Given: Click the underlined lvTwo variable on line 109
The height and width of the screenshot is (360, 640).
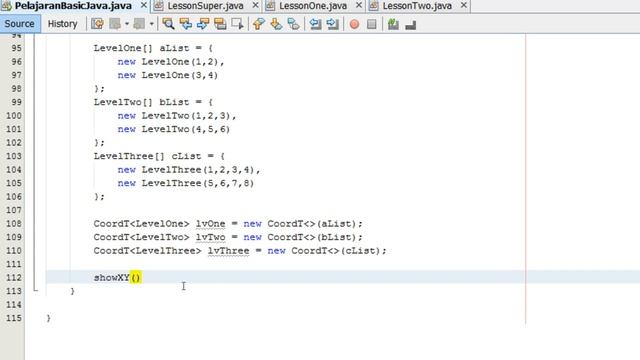Looking at the screenshot, I should (x=210, y=237).
